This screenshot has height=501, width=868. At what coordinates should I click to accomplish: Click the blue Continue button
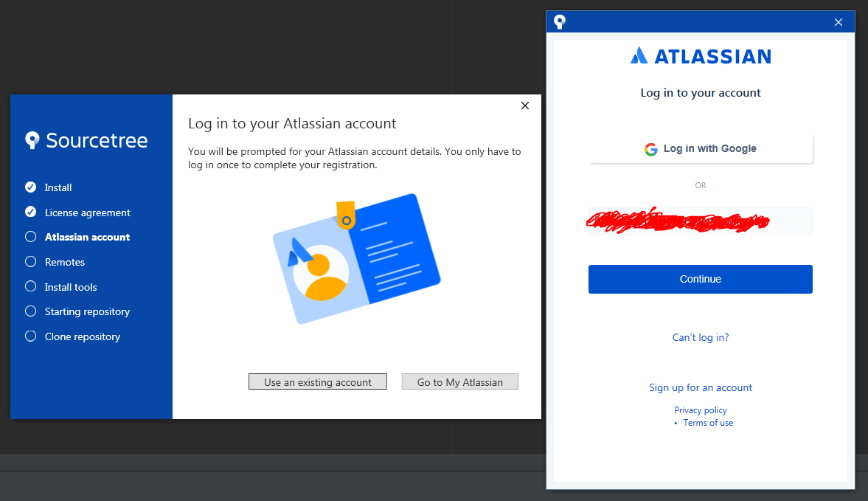pyautogui.click(x=701, y=279)
